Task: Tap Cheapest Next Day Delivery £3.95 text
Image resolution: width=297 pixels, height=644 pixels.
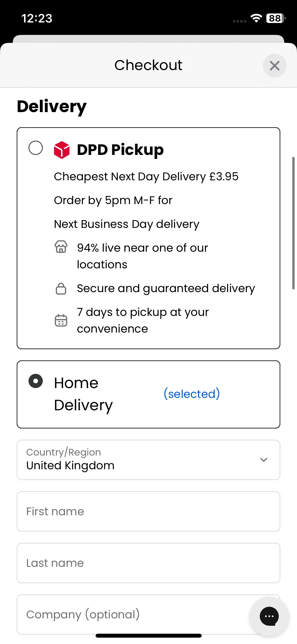Action: 146,177
